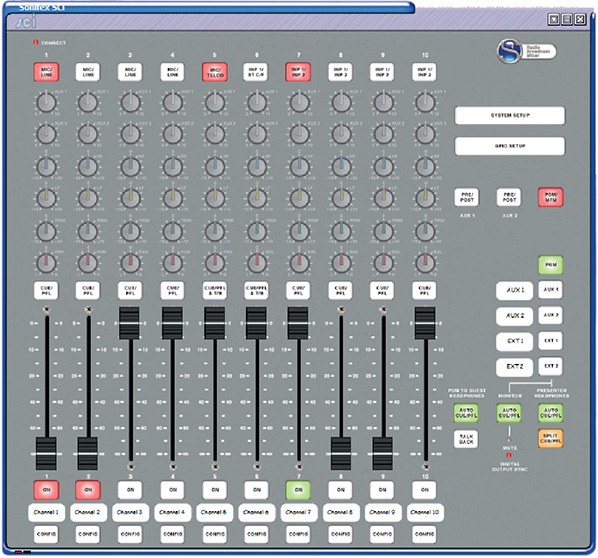The image size is (598, 558).
Task: Click the wide EXT 2 label button
Action: tap(514, 367)
